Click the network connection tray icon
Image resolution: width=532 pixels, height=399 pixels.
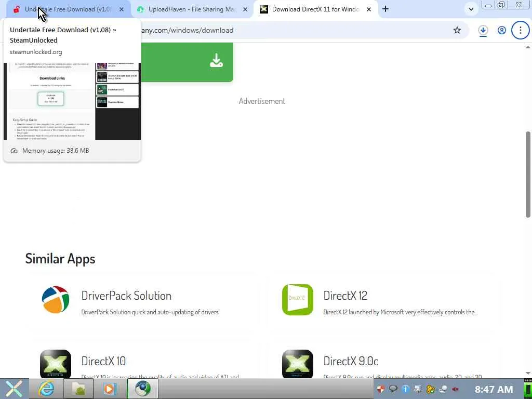(443, 389)
